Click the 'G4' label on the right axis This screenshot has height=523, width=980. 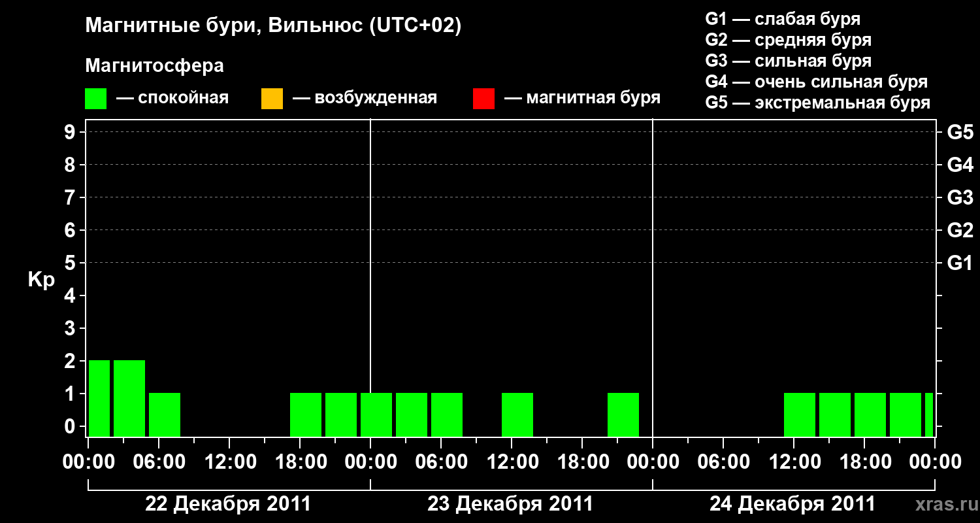point(960,165)
